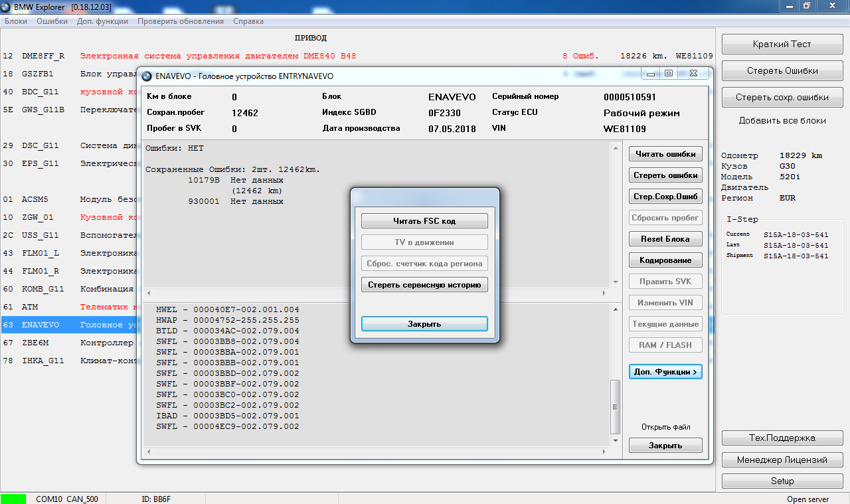Open Кодирование function
Image resolution: width=850 pixels, height=504 pixels.
[x=665, y=260]
